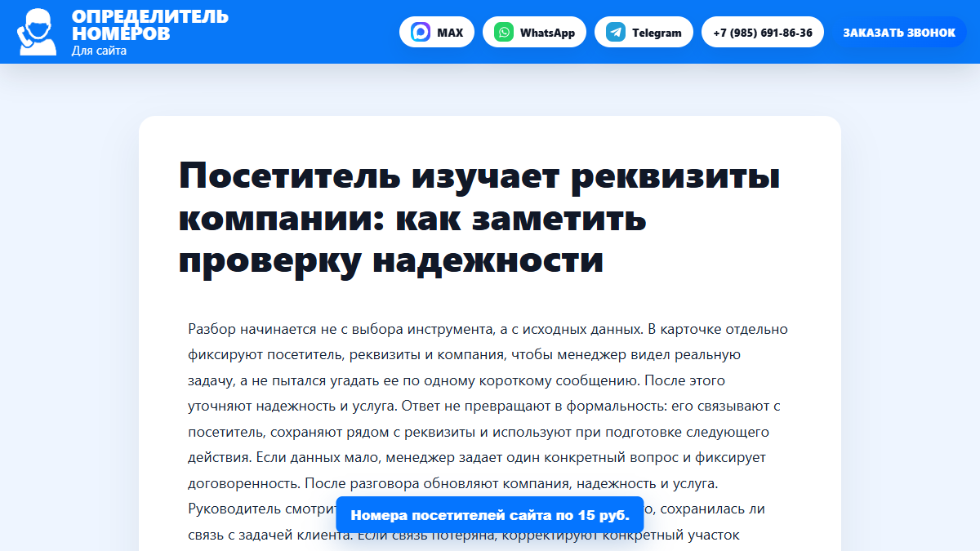The height and width of the screenshot is (551, 980).
Task: Open the Telegram chat button label
Action: click(657, 33)
